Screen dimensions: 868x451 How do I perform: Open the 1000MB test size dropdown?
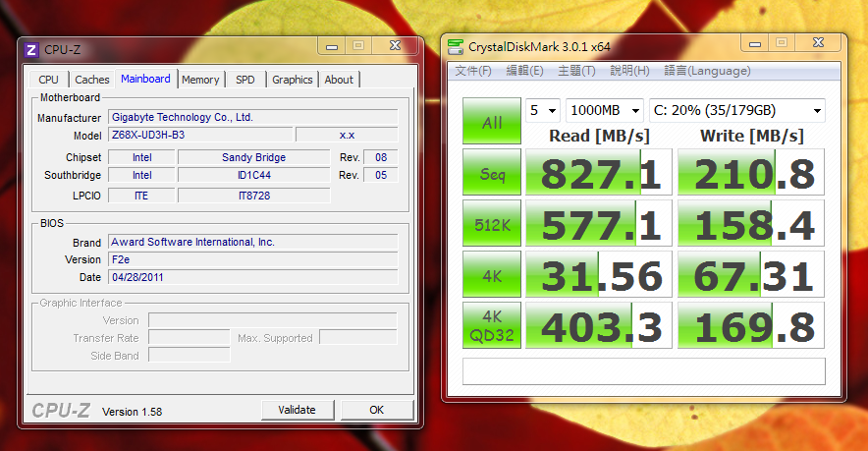[x=605, y=110]
